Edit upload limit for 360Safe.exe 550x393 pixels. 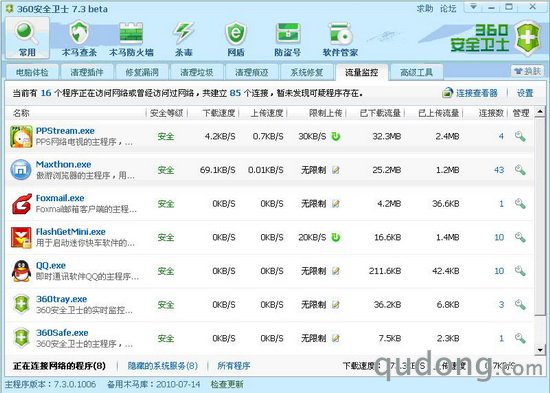coord(336,339)
